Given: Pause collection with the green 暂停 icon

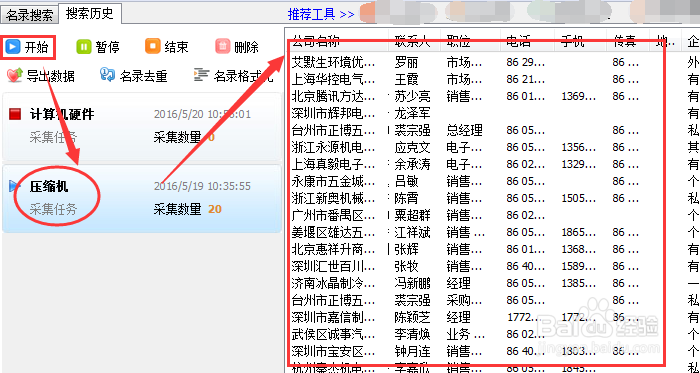Looking at the screenshot, I should 83,46.
